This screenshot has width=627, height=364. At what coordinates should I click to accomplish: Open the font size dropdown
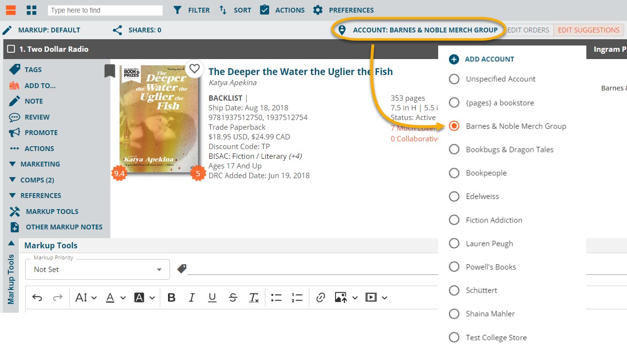pos(86,298)
